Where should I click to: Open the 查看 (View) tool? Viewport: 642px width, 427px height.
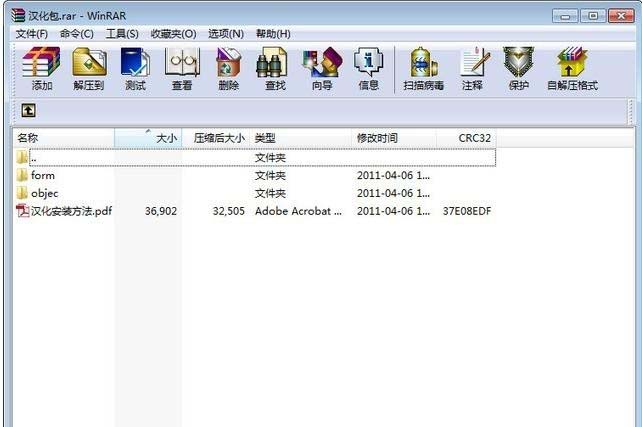pos(182,62)
